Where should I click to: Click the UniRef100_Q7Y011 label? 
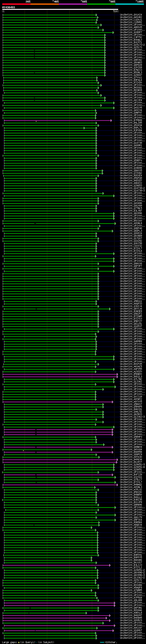(x=131, y=77)
